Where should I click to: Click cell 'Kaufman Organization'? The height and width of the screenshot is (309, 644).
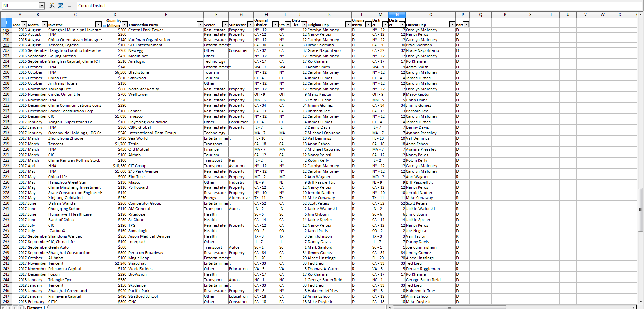click(x=166, y=40)
